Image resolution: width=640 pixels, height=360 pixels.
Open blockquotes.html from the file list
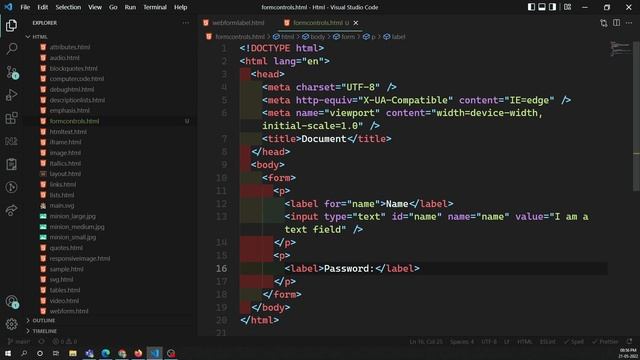tap(73, 69)
